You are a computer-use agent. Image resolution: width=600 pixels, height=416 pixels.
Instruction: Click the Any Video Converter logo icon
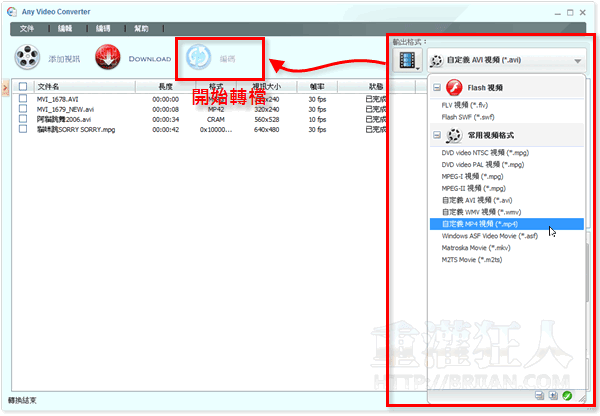click(12, 12)
